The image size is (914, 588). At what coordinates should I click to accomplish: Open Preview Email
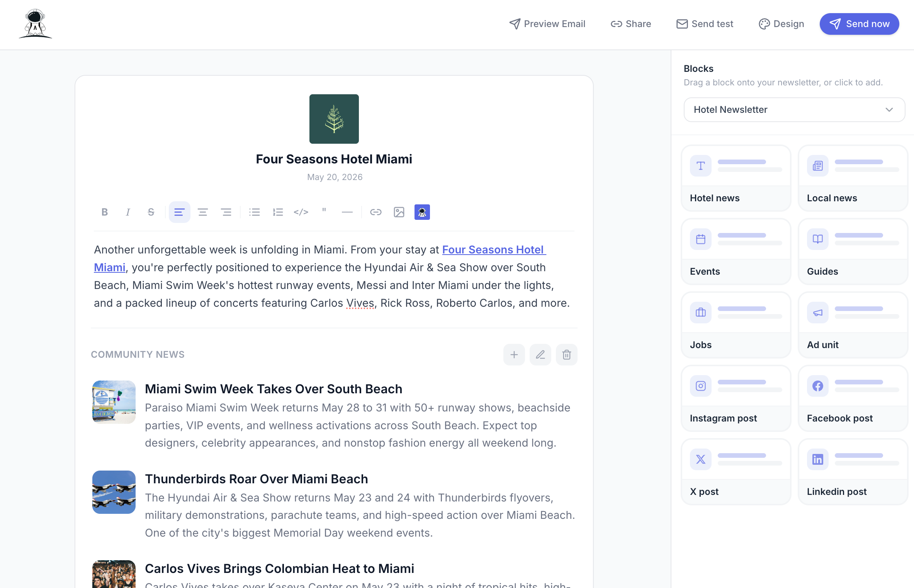[x=547, y=24]
